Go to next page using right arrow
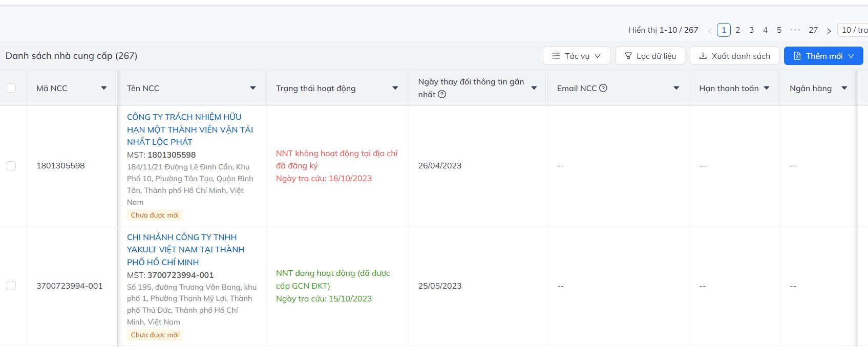Screen dimensions: 868x347 829,31
